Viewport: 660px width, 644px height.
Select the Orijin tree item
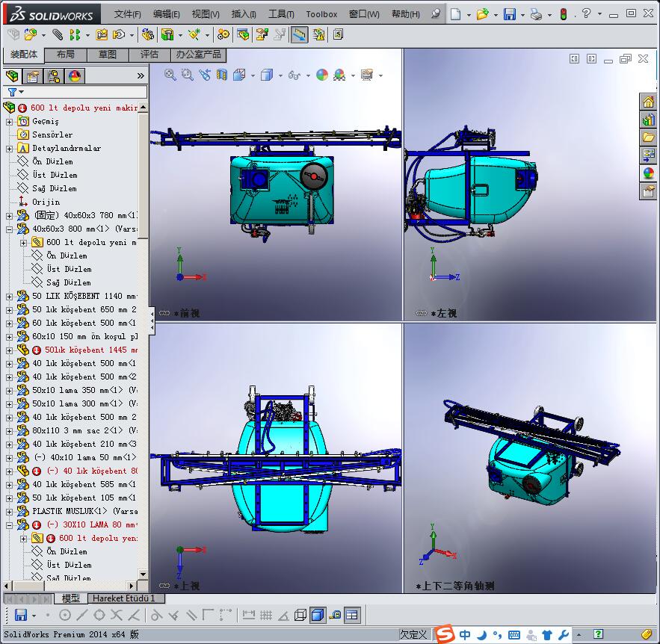[x=46, y=202]
